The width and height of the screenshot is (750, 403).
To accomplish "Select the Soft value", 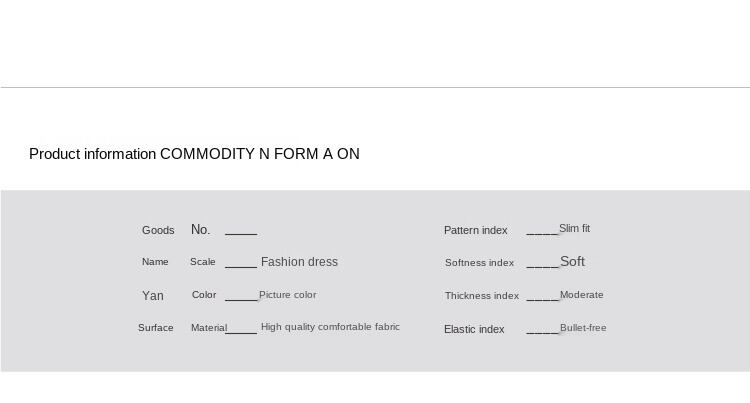I will [x=572, y=262].
